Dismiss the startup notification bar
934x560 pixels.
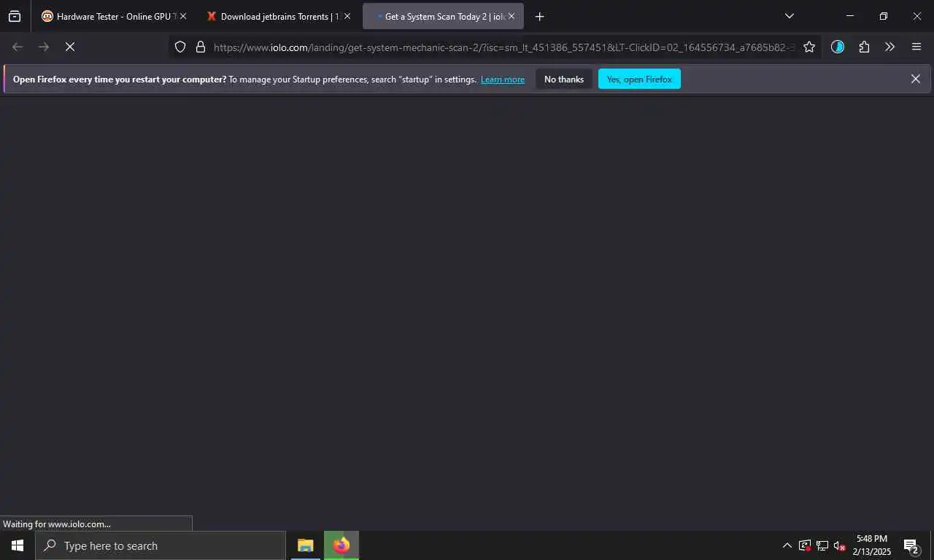[915, 79]
